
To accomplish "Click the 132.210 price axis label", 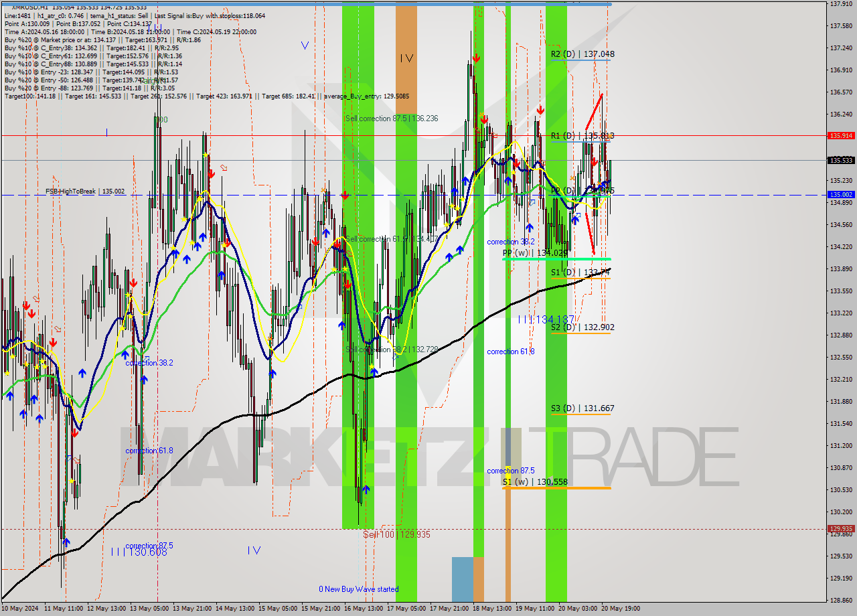I will pos(840,380).
